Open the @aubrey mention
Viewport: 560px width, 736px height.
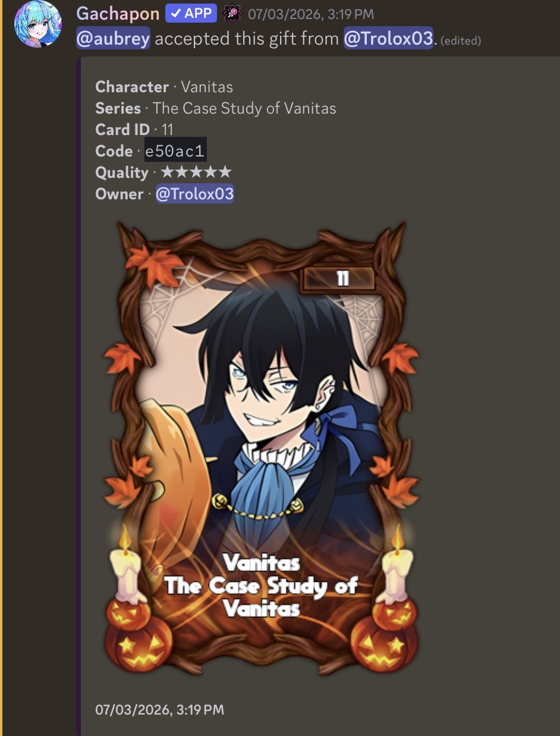pyautogui.click(x=113, y=39)
